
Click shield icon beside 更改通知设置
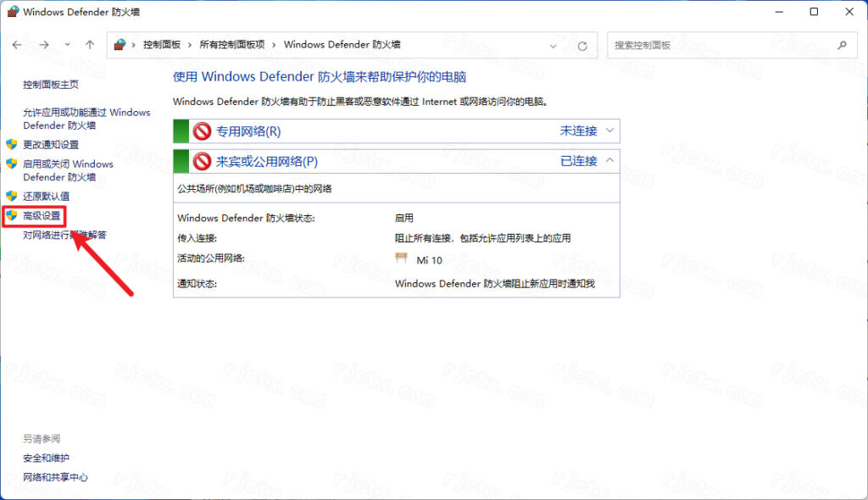(12, 145)
